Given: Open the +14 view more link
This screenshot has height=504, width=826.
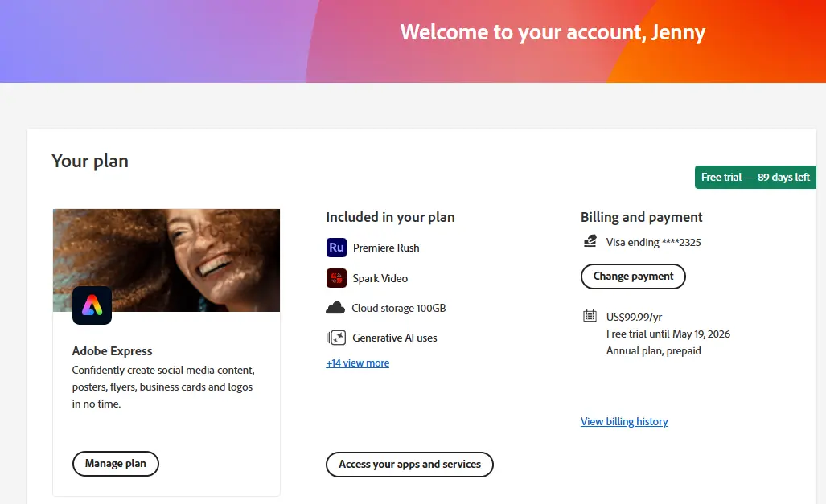Looking at the screenshot, I should point(358,363).
